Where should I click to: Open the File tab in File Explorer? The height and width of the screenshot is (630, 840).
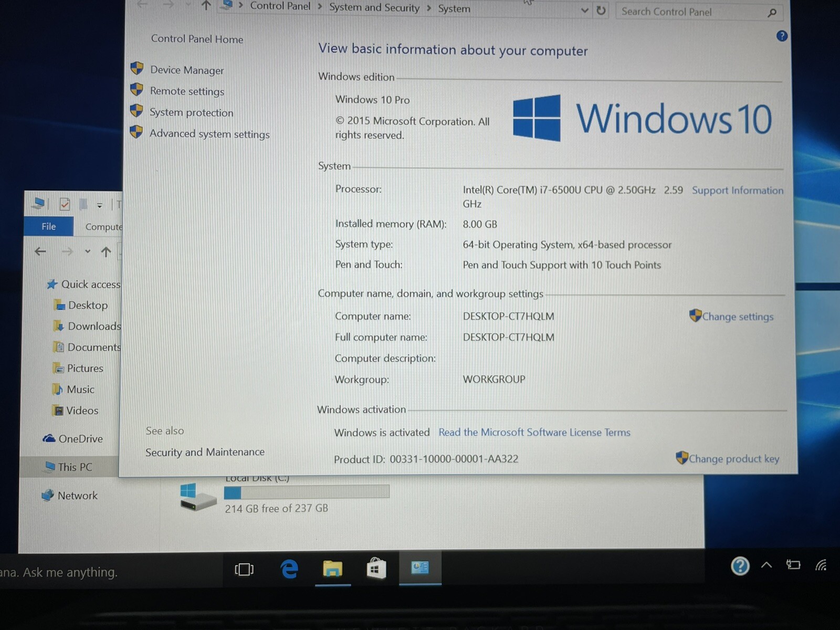[48, 226]
